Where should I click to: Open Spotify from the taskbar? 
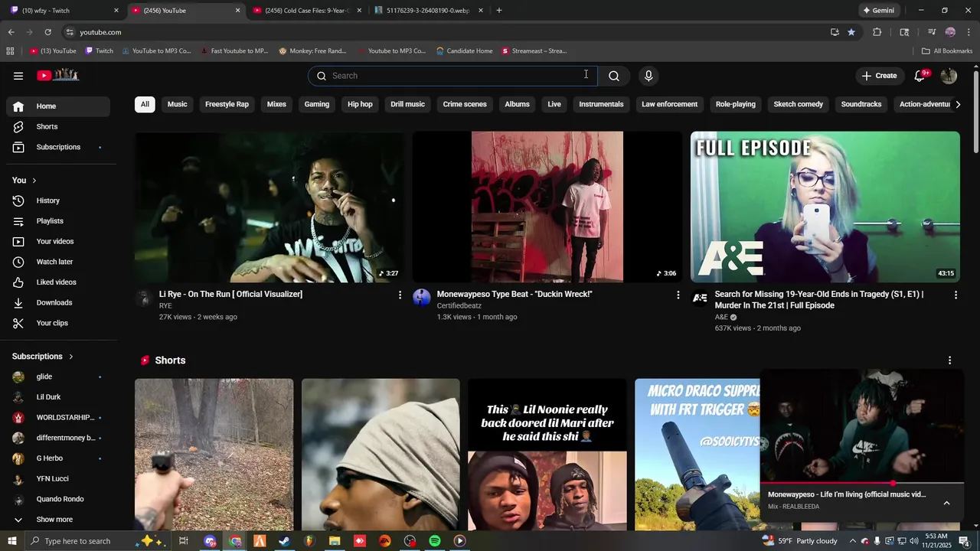pos(435,541)
